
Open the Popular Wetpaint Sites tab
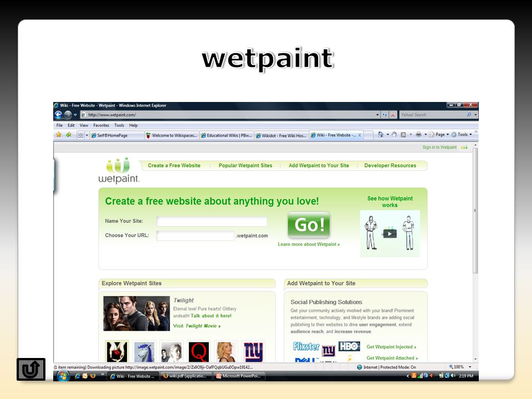click(x=245, y=166)
